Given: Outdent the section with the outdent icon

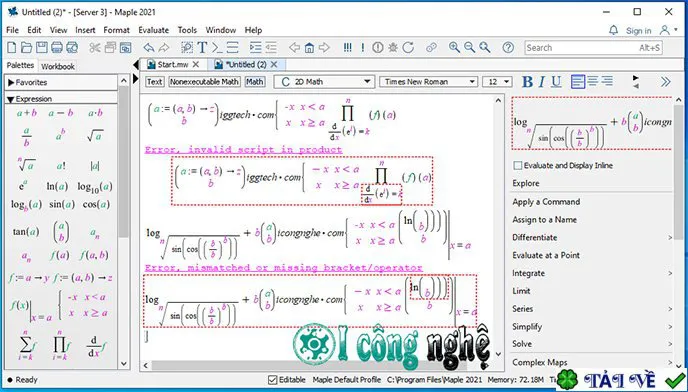Looking at the screenshot, I should tap(271, 47).
